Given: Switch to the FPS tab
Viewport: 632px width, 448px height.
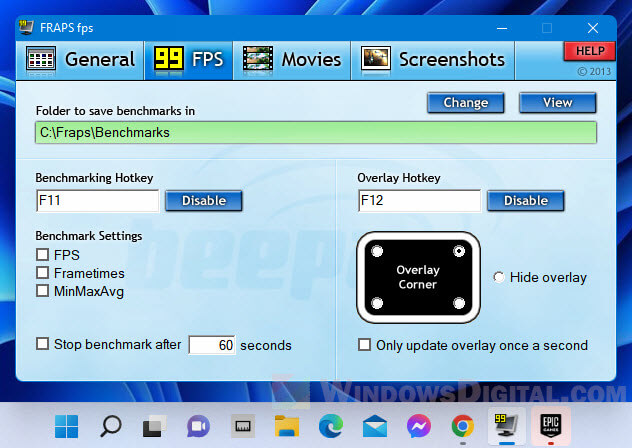Looking at the screenshot, I should click(x=189, y=60).
